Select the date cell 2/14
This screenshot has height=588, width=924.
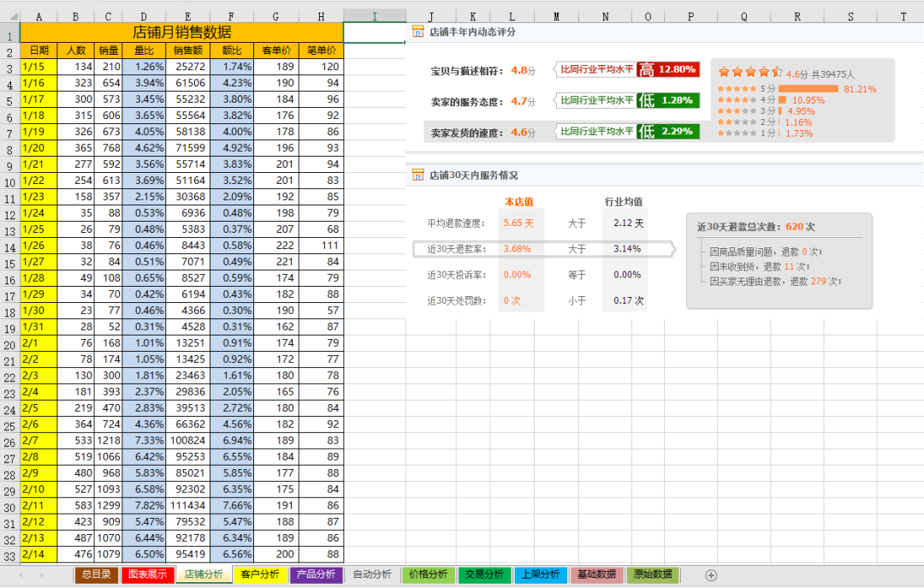38,555
